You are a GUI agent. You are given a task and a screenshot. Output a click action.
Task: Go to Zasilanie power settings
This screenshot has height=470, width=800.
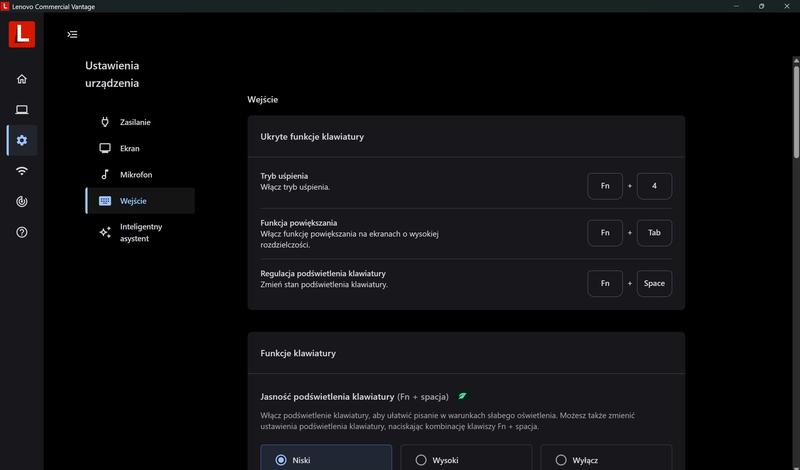tap(135, 122)
